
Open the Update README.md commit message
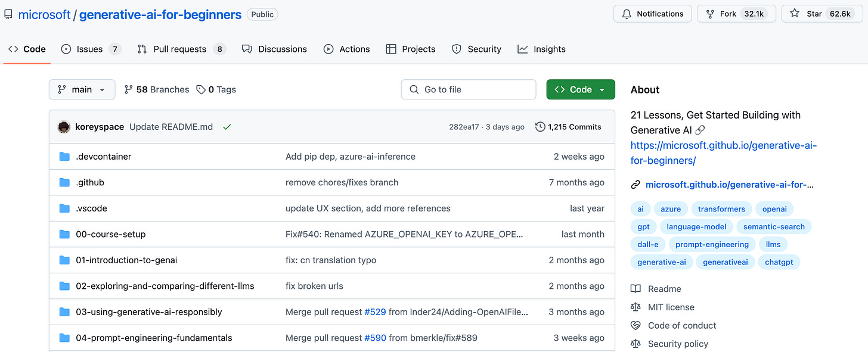click(171, 127)
